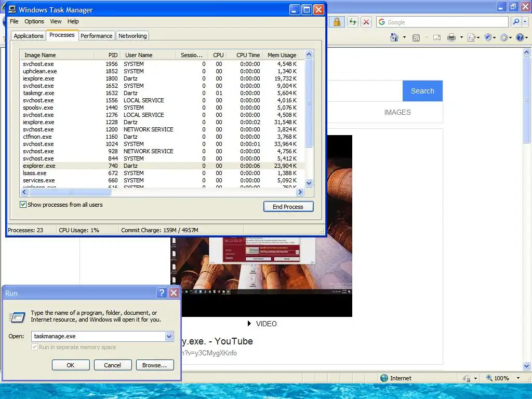Viewport: 532px width, 399px height.
Task: Click the zoom magnifier icon in status bar
Action: click(489, 378)
